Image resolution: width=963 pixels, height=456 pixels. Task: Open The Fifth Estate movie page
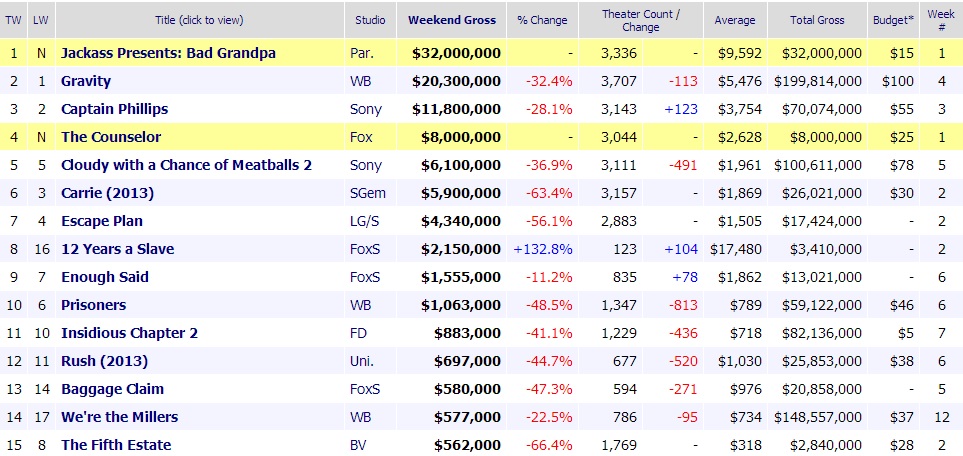pyautogui.click(x=116, y=445)
